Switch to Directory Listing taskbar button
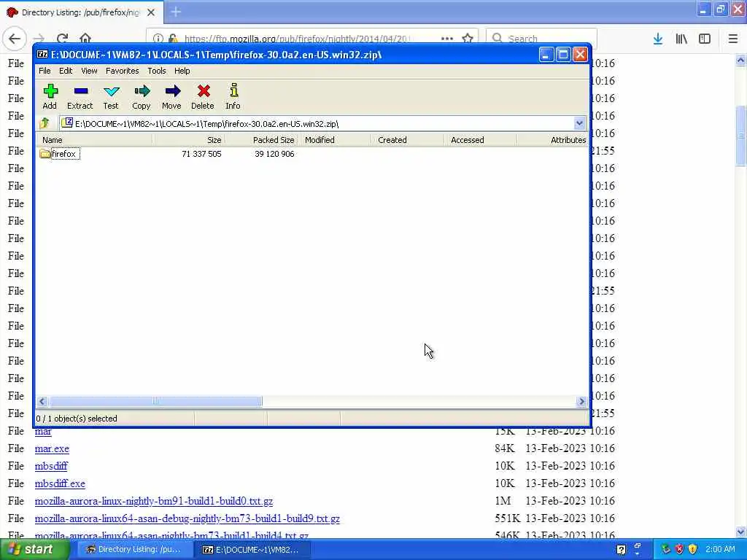The image size is (747, 560). tap(133, 550)
